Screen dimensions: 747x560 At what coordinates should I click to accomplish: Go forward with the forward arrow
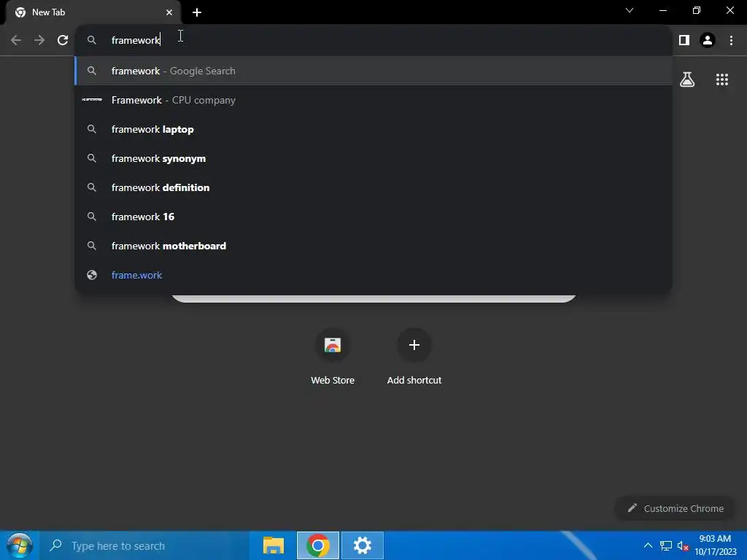[39, 40]
